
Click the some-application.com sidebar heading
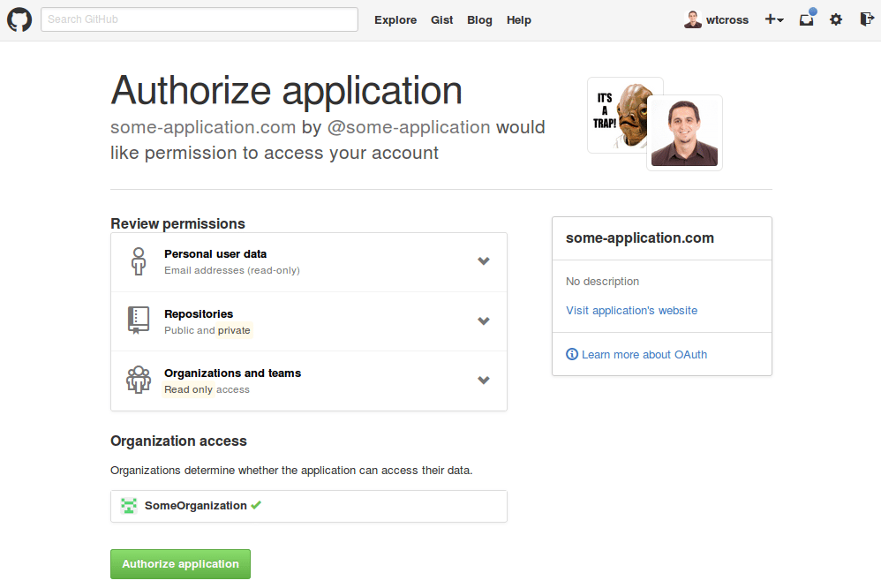[x=640, y=238]
